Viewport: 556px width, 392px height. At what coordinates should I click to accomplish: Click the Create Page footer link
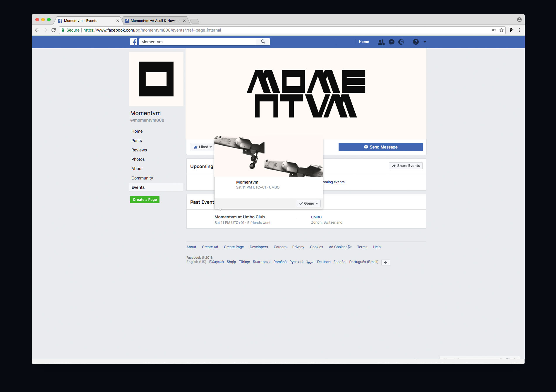(x=234, y=247)
